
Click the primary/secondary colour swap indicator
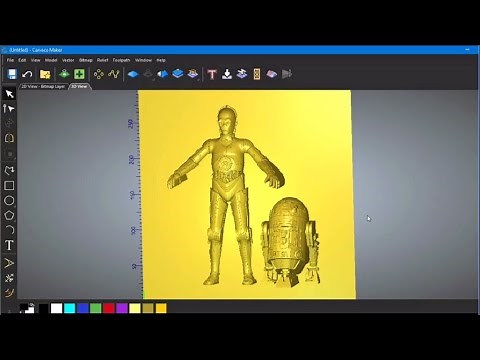pyautogui.click(x=27, y=308)
